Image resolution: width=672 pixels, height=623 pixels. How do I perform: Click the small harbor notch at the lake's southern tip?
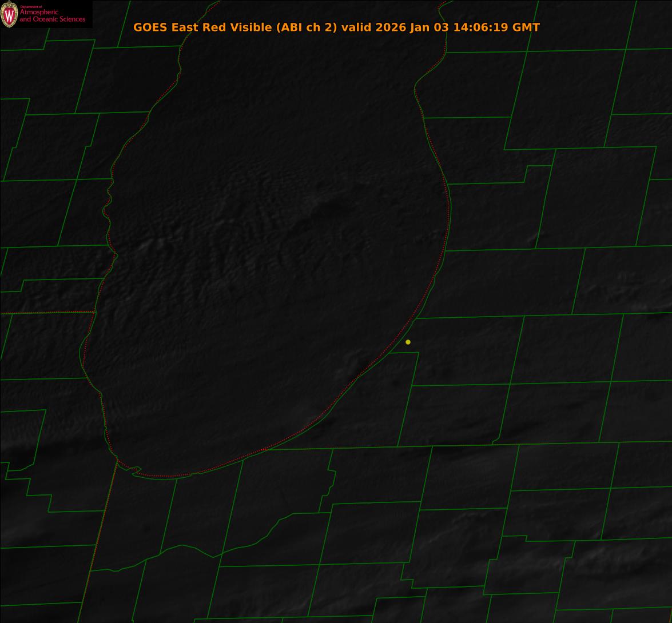click(136, 470)
